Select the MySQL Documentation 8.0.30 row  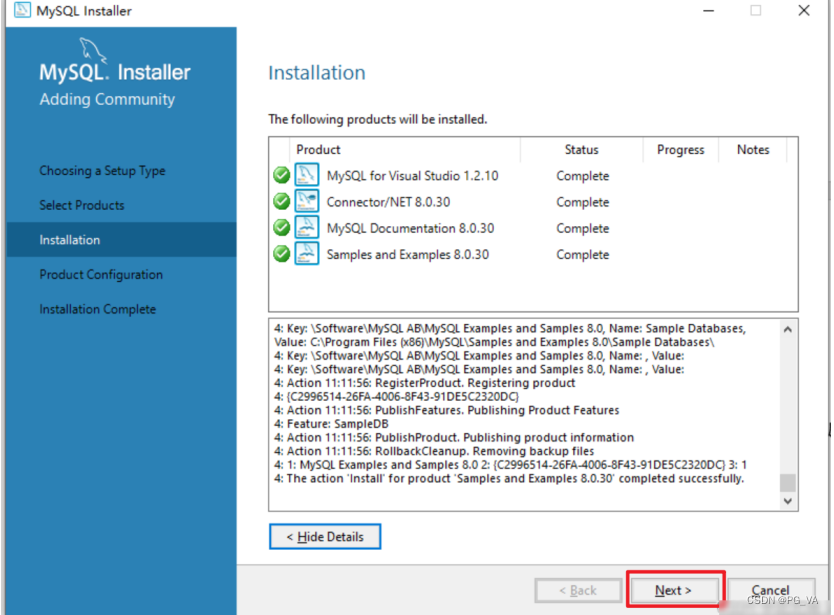pos(533,228)
